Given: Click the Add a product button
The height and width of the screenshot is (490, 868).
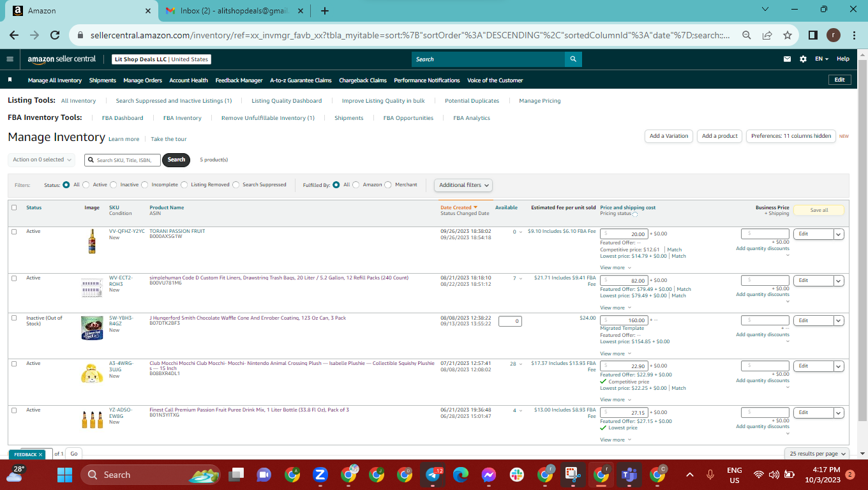Looking at the screenshot, I should [719, 136].
